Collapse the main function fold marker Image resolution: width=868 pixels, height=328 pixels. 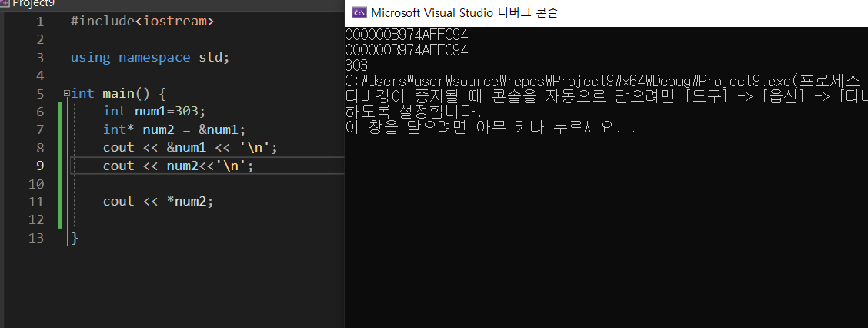click(x=66, y=93)
